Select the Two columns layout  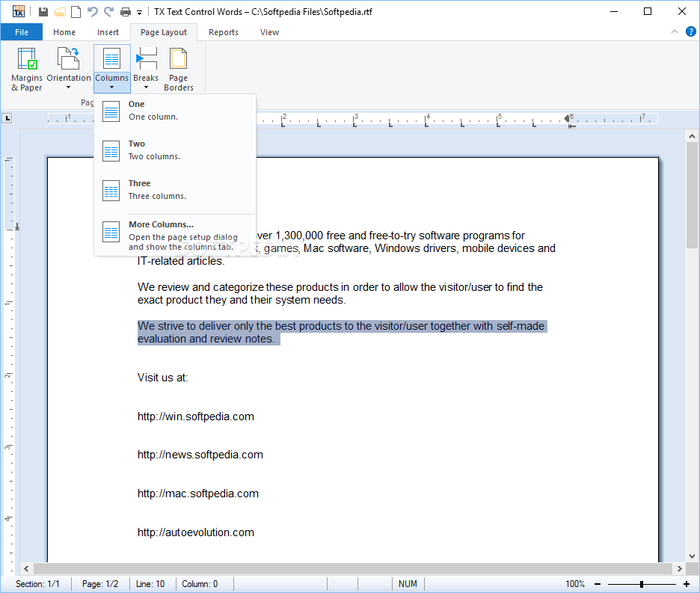(x=175, y=150)
